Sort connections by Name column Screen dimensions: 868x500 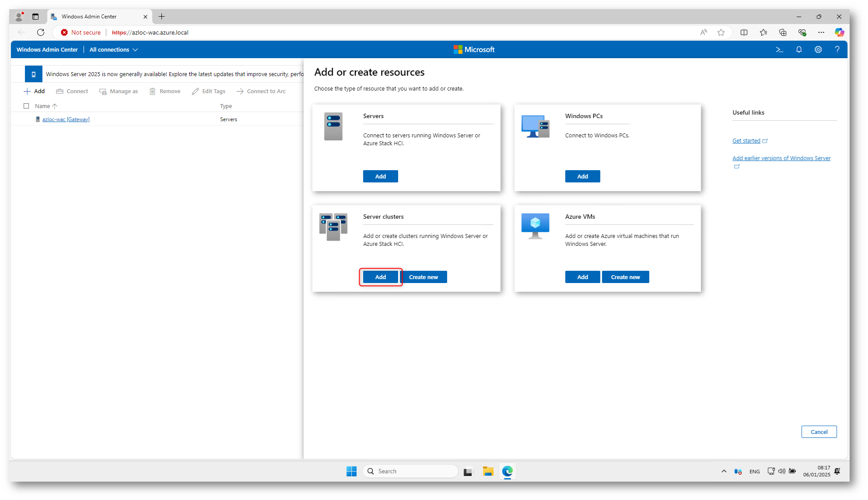pyautogui.click(x=46, y=106)
